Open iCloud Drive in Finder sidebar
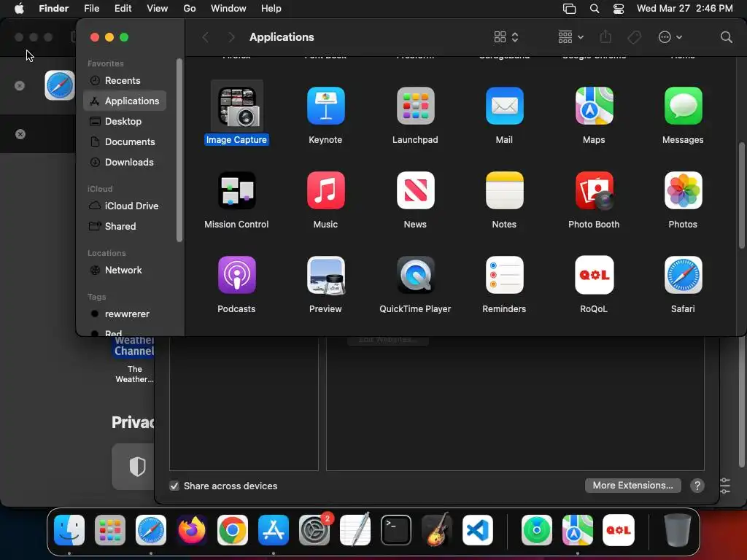Image resolution: width=747 pixels, height=560 pixels. (125, 206)
